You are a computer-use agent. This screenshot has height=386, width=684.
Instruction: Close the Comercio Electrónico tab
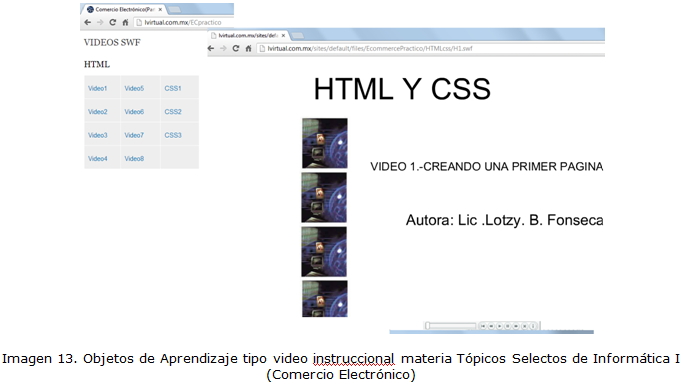point(160,9)
